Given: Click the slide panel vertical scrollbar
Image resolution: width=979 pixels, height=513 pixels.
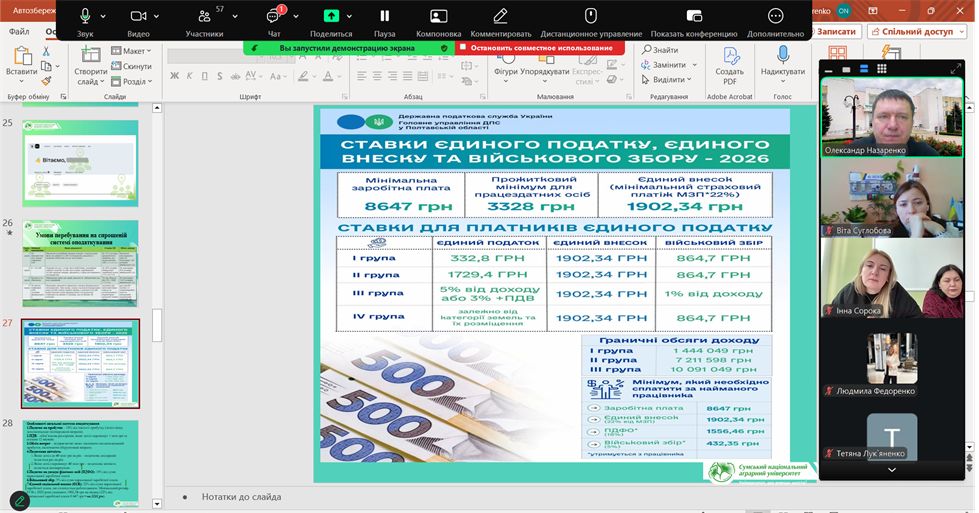Looking at the screenshot, I should tap(156, 300).
